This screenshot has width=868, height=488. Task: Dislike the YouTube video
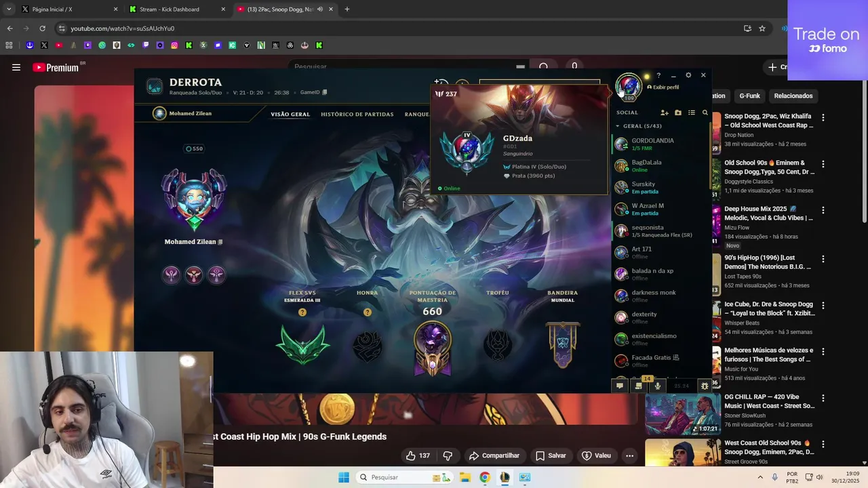point(448,455)
